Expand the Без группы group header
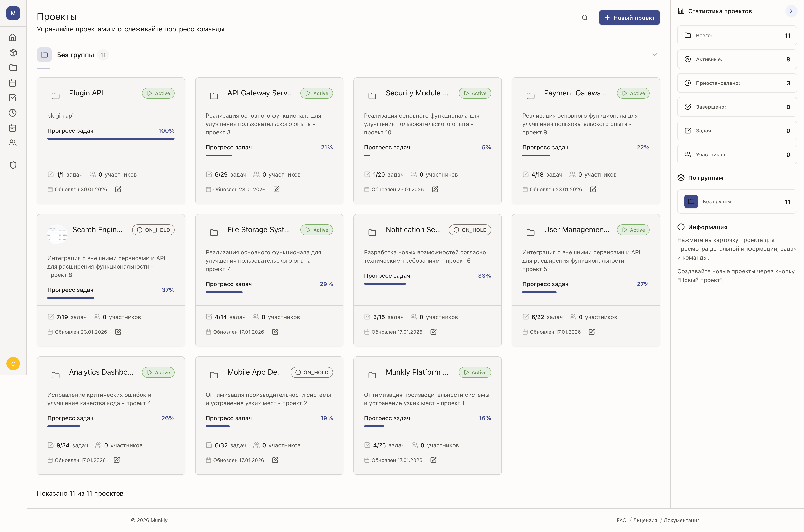The image size is (804, 532). click(x=75, y=55)
